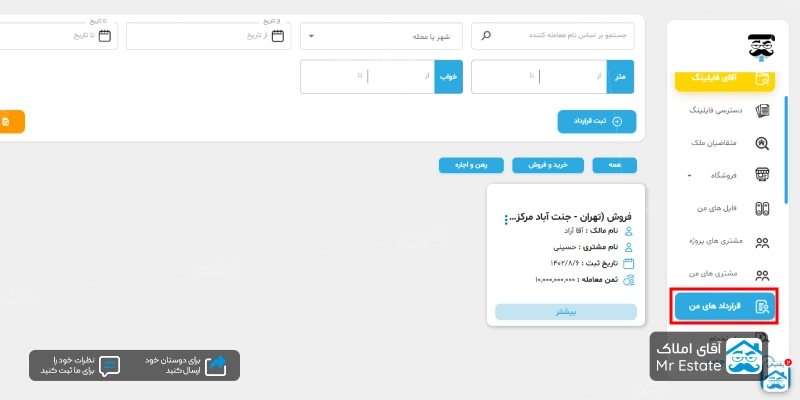Click the دسترسی فایلینگ sidebar icon
The image size is (800, 400).
click(x=762, y=110)
